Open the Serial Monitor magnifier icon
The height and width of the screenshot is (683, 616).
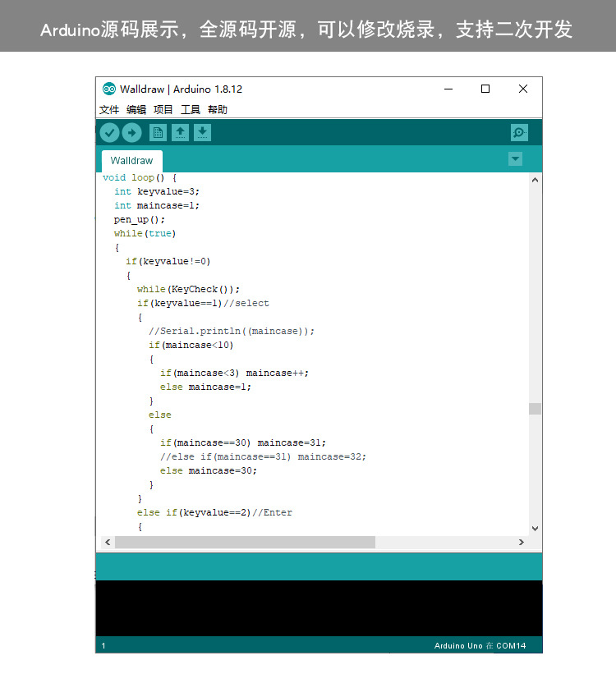[x=519, y=132]
